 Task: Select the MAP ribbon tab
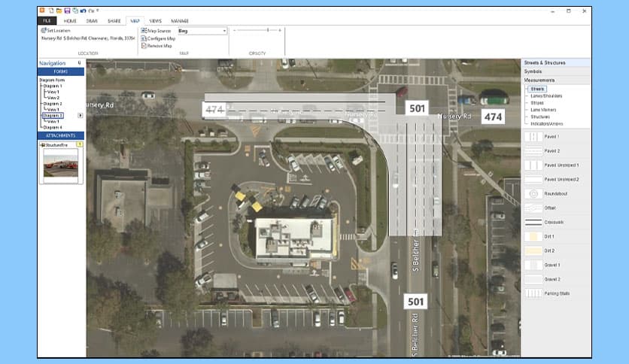[135, 21]
